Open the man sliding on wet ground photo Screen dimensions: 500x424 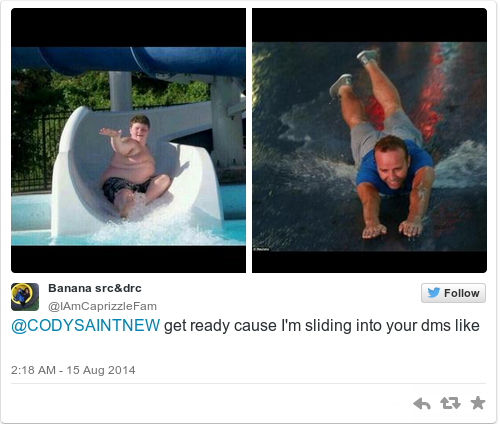point(369,140)
